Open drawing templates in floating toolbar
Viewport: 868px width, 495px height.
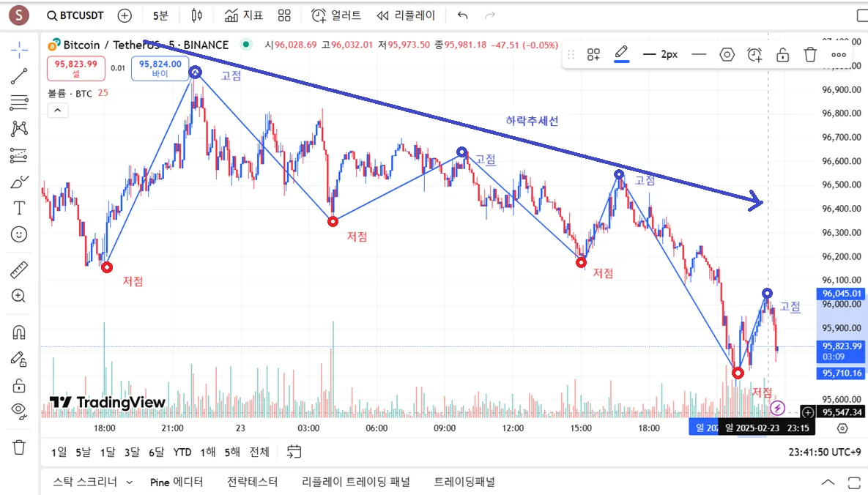[x=593, y=54]
